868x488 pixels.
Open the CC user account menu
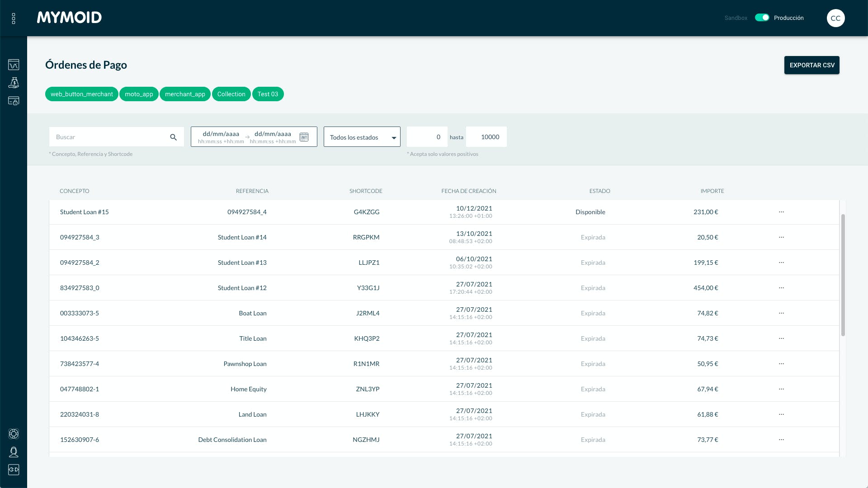835,18
